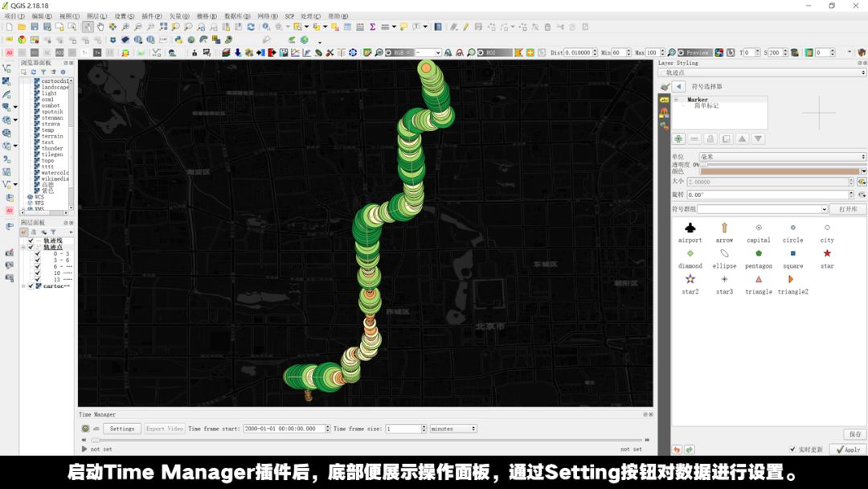
Task: Toggle the 10 class checkbox
Action: pos(38,273)
